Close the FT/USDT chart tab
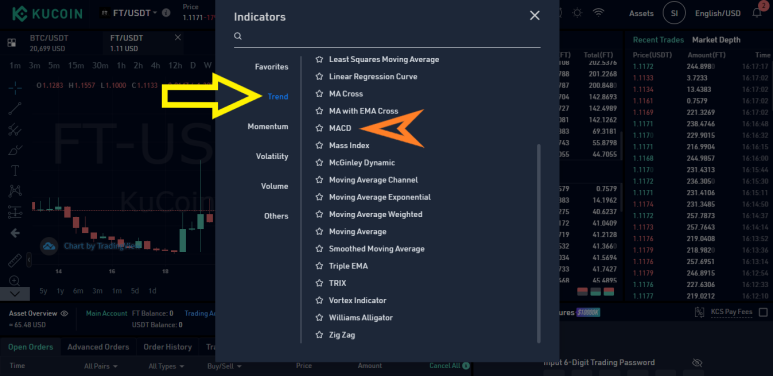The width and height of the screenshot is (773, 376). [x=178, y=37]
